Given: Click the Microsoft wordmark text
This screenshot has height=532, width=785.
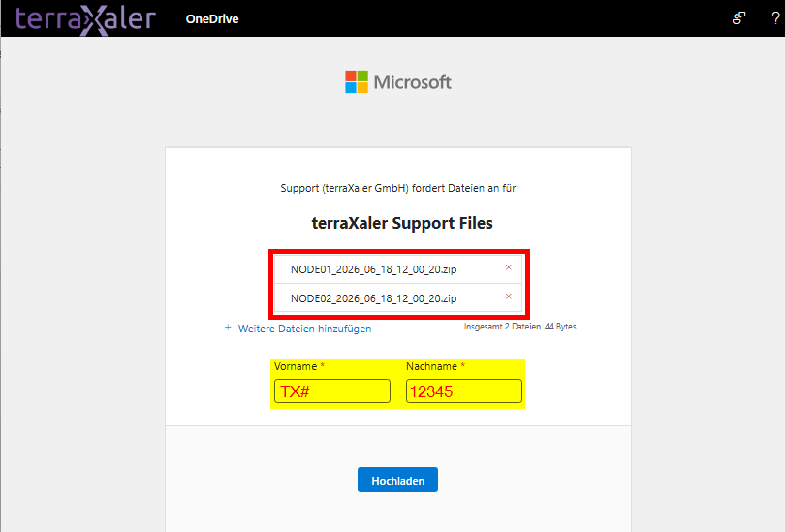Looking at the screenshot, I should (413, 82).
